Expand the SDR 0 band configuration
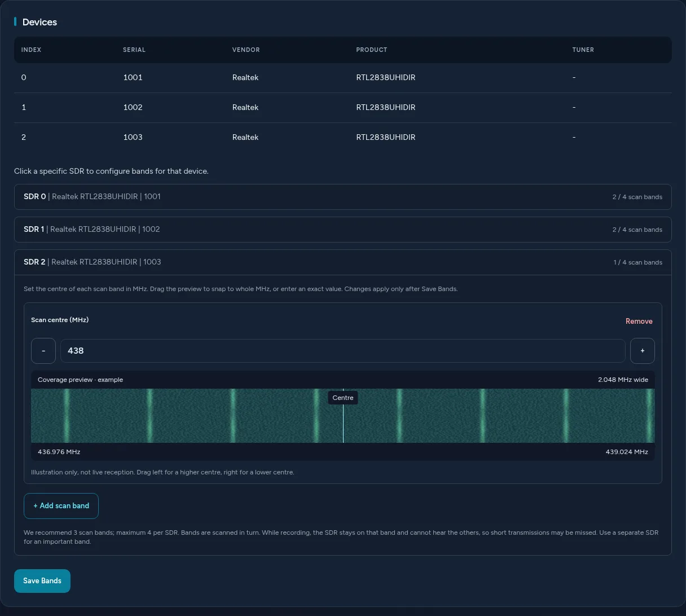Screen dimensions: 686x616 coord(343,197)
